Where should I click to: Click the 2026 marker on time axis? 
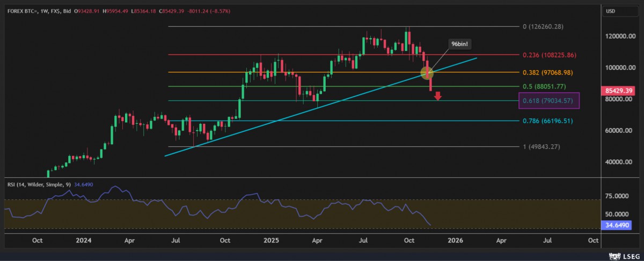455,241
